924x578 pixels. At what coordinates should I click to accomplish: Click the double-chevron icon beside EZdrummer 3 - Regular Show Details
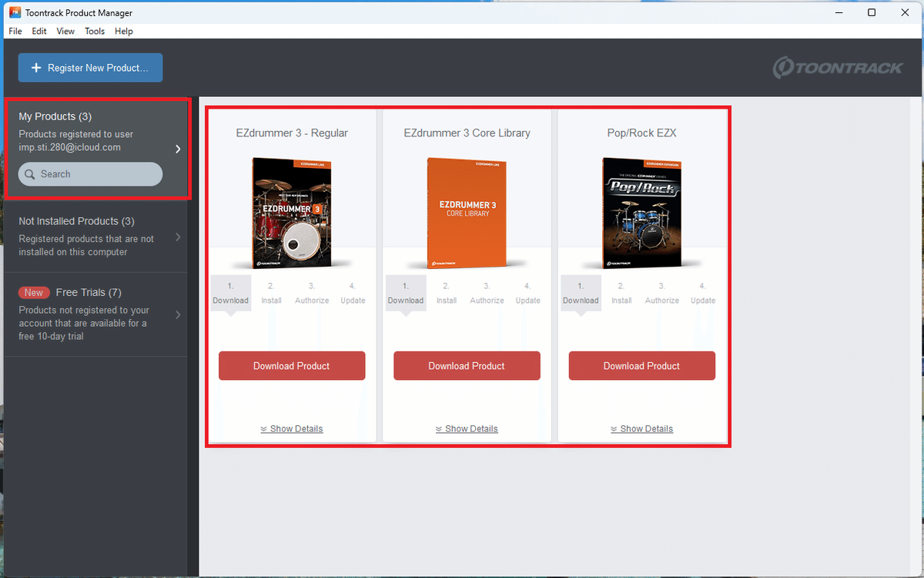(x=264, y=429)
